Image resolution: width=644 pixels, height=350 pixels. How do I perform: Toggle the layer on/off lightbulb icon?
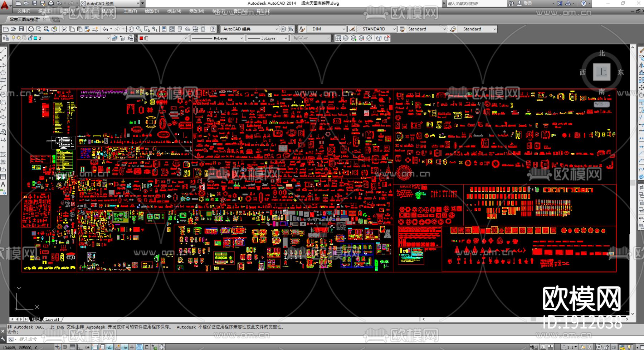pos(14,38)
